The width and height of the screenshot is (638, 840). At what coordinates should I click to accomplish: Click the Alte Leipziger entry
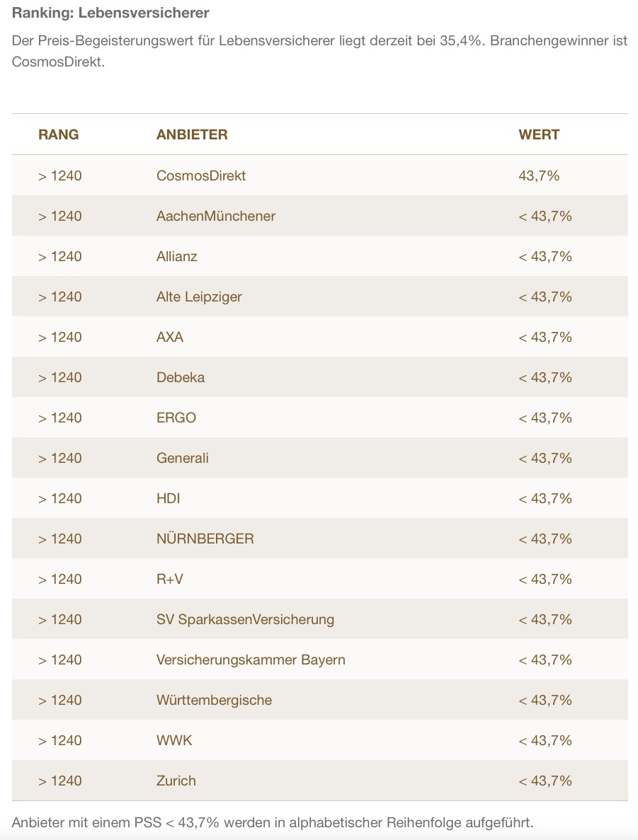point(199,297)
